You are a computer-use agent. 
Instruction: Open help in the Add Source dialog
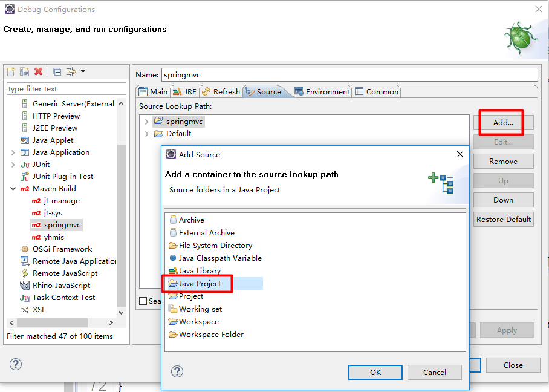point(177,371)
